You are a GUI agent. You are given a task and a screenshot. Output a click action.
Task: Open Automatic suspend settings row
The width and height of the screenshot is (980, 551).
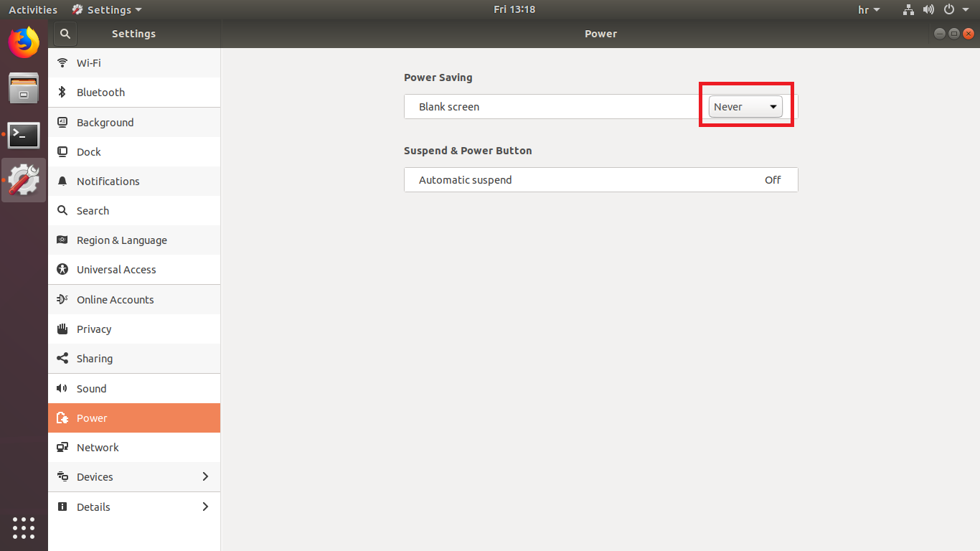601,180
